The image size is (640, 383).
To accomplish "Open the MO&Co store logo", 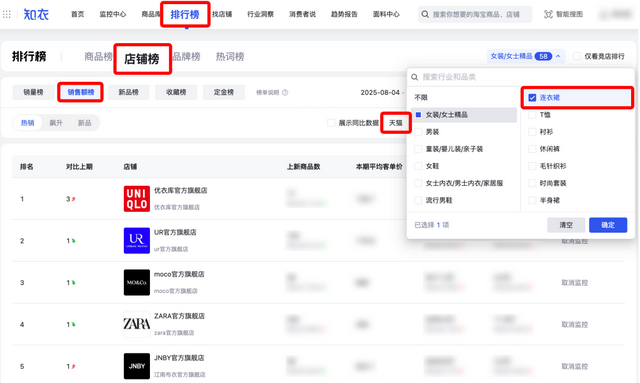I will (x=137, y=282).
